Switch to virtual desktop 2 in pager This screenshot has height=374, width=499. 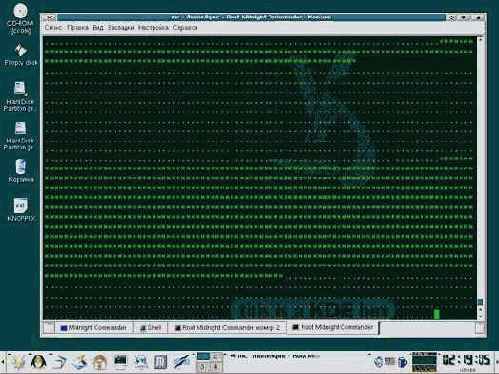pyautogui.click(x=216, y=357)
